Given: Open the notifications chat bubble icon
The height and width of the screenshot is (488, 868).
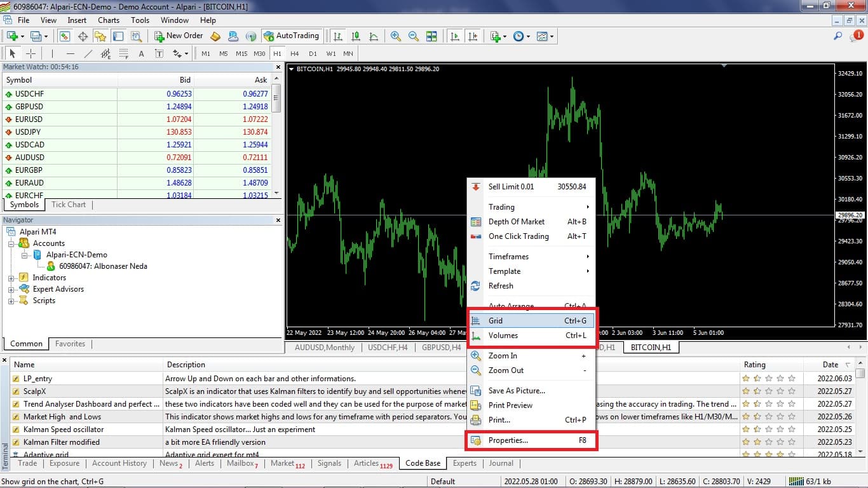Looking at the screenshot, I should click(856, 36).
